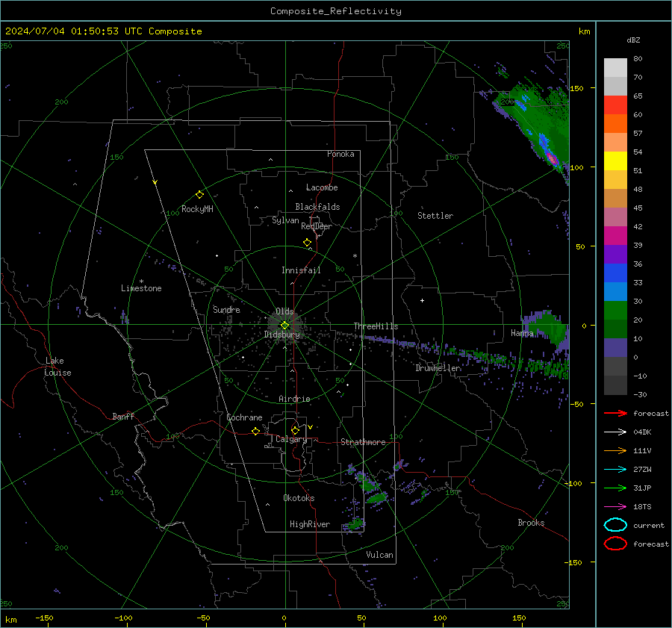Click the green 31JP arrow in legend

(615, 488)
